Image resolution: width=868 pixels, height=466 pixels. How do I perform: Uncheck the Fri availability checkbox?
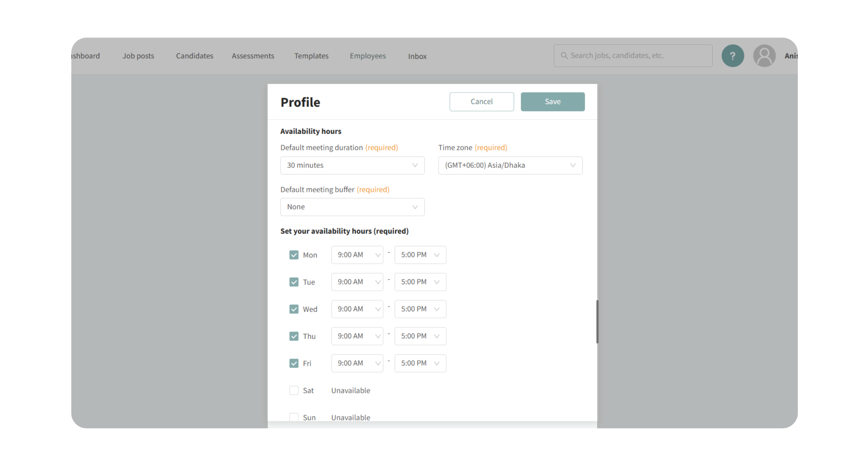coord(294,363)
